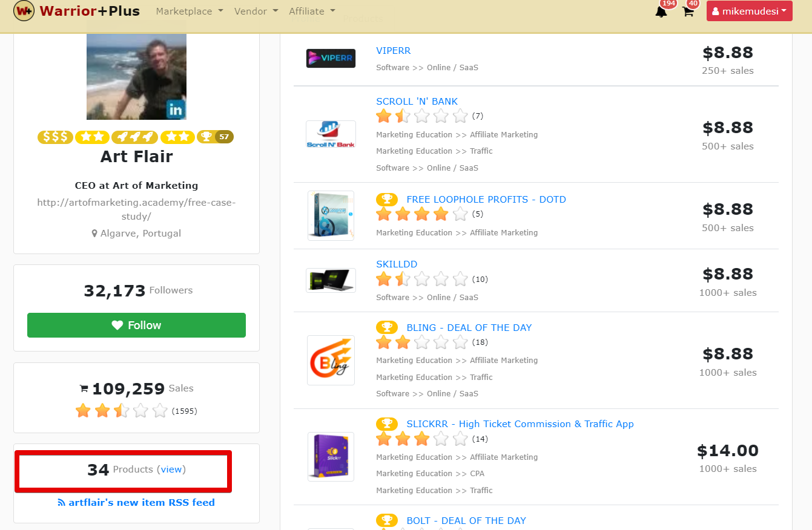Click the Scroll N Bank product image

pyautogui.click(x=331, y=134)
